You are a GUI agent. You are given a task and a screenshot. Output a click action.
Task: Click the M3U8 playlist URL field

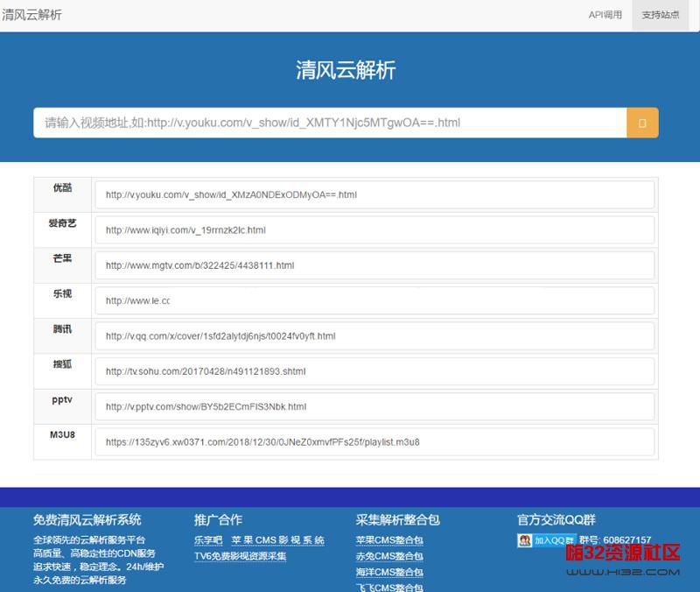point(374,442)
